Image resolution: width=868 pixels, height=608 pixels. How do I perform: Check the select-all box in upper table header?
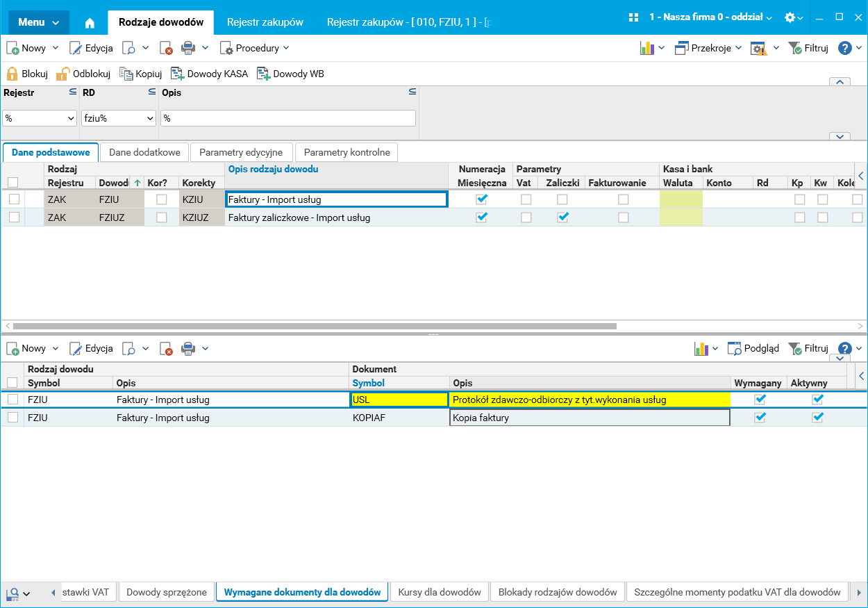click(x=12, y=183)
